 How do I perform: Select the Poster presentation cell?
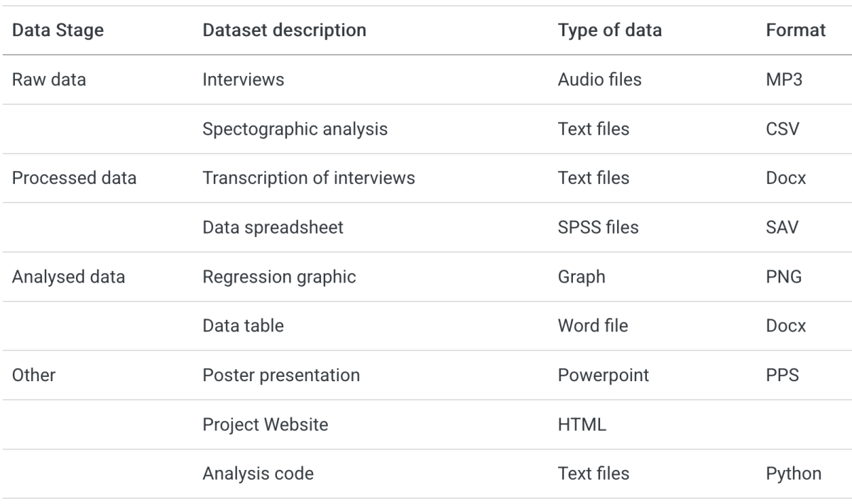tap(281, 375)
